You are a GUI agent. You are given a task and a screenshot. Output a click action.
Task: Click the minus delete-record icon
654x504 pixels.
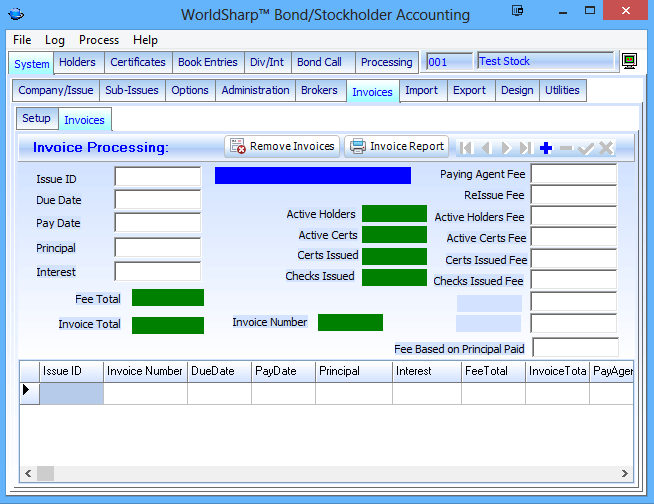(x=566, y=148)
